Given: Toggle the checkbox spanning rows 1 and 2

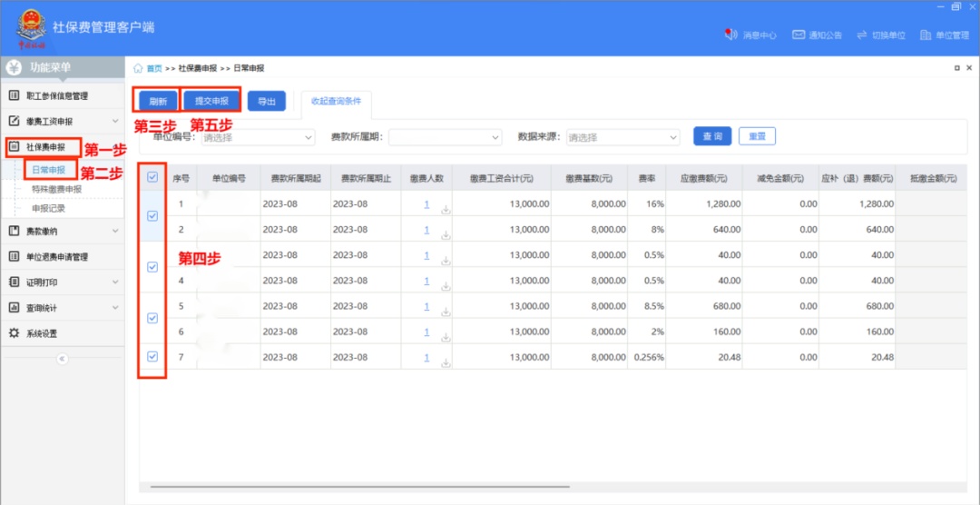Looking at the screenshot, I should 152,216.
